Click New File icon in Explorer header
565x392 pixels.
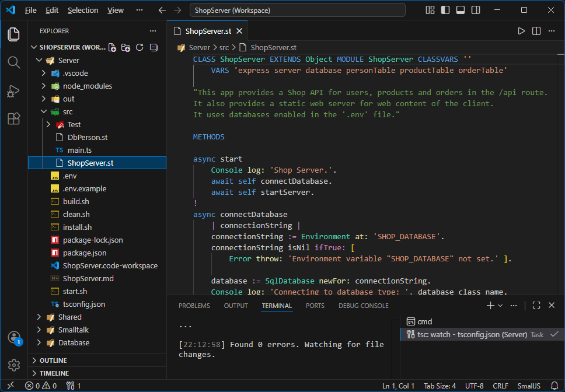coord(113,47)
